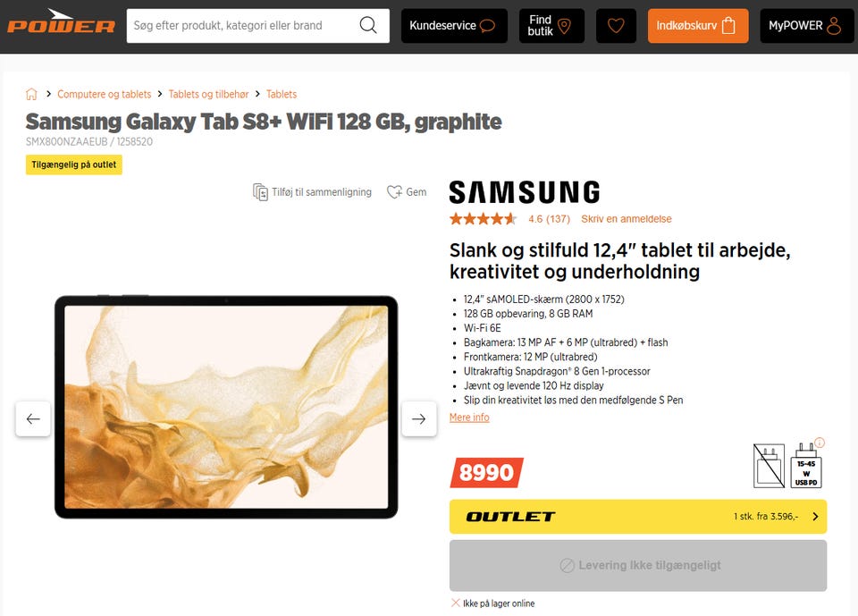The image size is (858, 616).
Task: Open Indkøbskurv shopping cart
Action: pyautogui.click(x=698, y=25)
